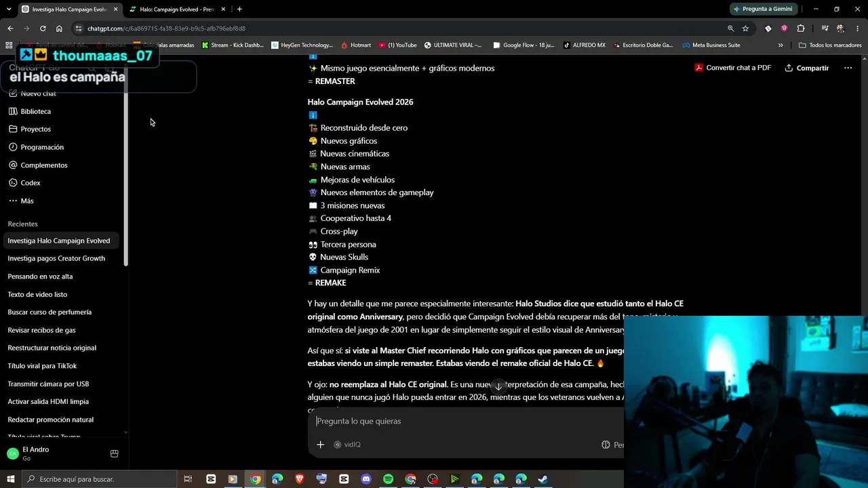Open the Chrome profile avatar
868x488 pixels.
841,28
